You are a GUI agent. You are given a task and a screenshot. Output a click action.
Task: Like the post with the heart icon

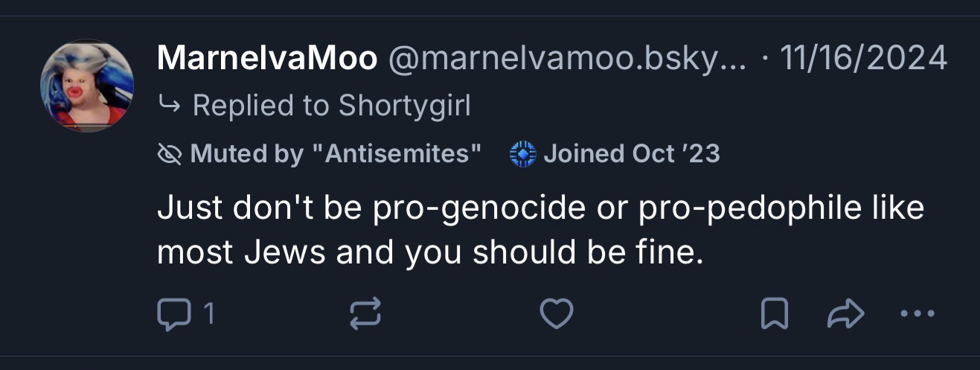556,314
